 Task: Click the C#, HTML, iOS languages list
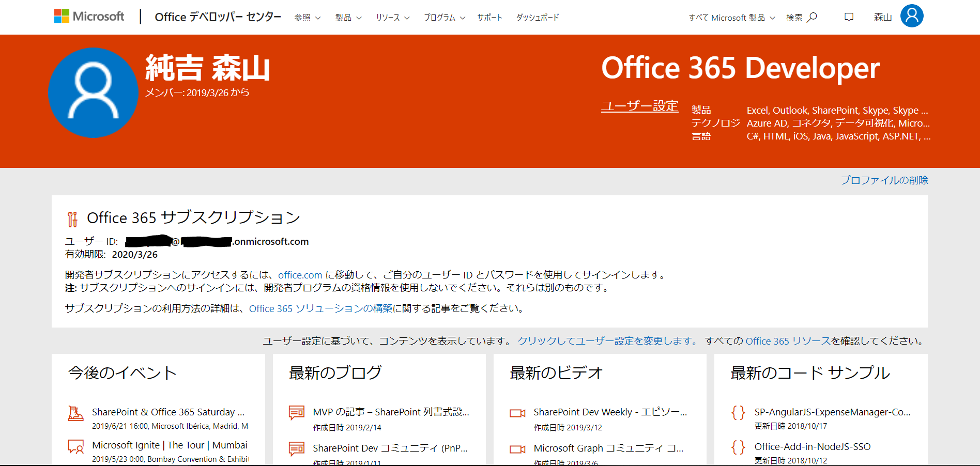click(838, 136)
